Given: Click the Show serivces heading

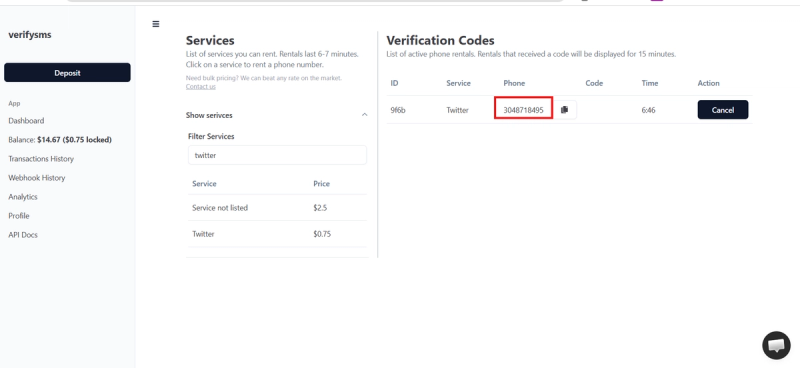Looking at the screenshot, I should 209,115.
